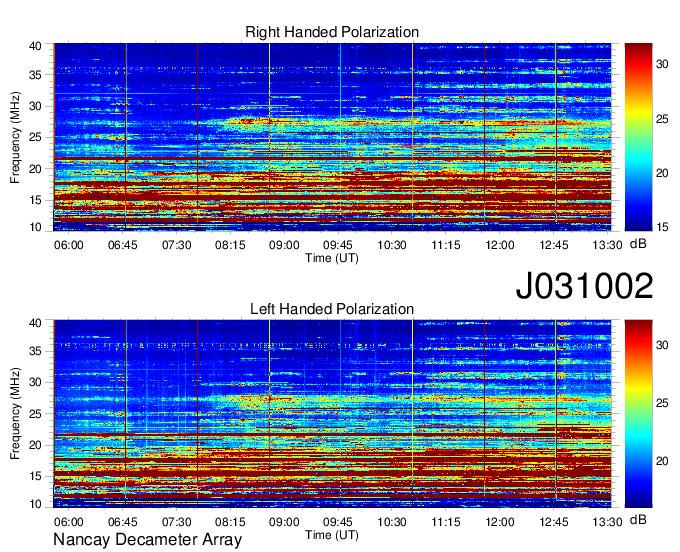This screenshot has width=680, height=552.
Task: Click 11:15 time tick on right-handed plot
Action: tap(446, 245)
